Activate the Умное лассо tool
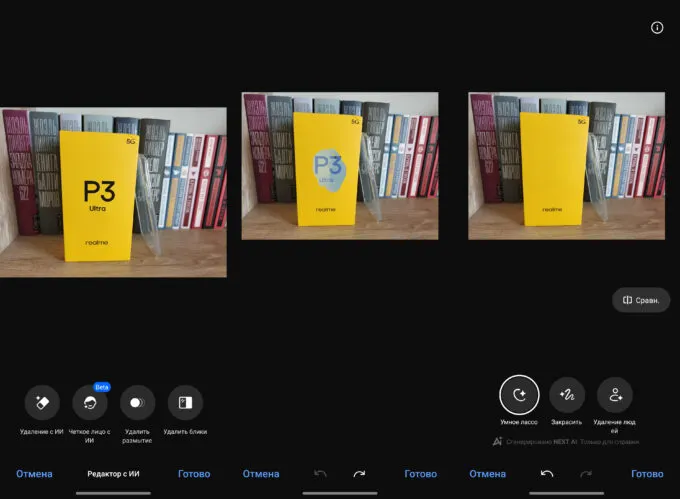This screenshot has width=680, height=499. point(519,395)
